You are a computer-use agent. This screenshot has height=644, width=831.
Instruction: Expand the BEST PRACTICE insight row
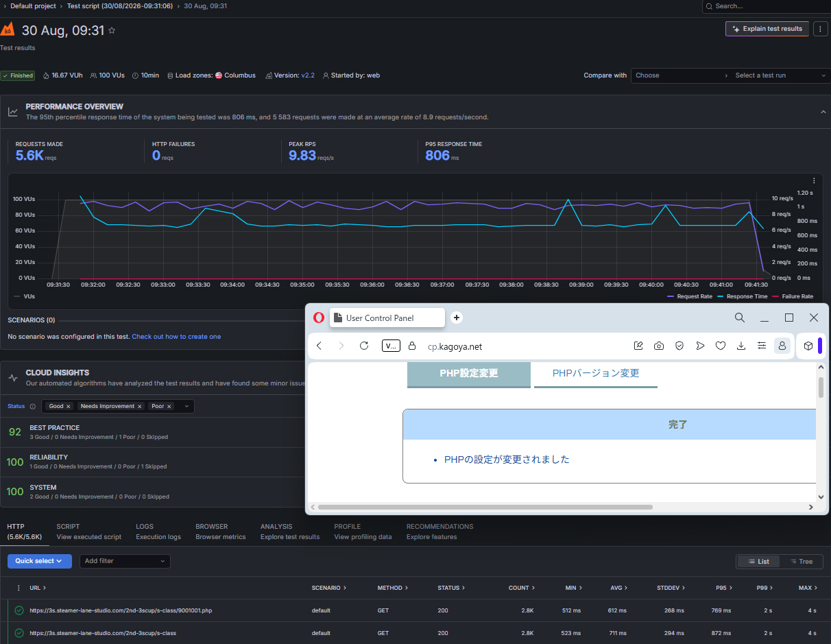click(x=152, y=432)
